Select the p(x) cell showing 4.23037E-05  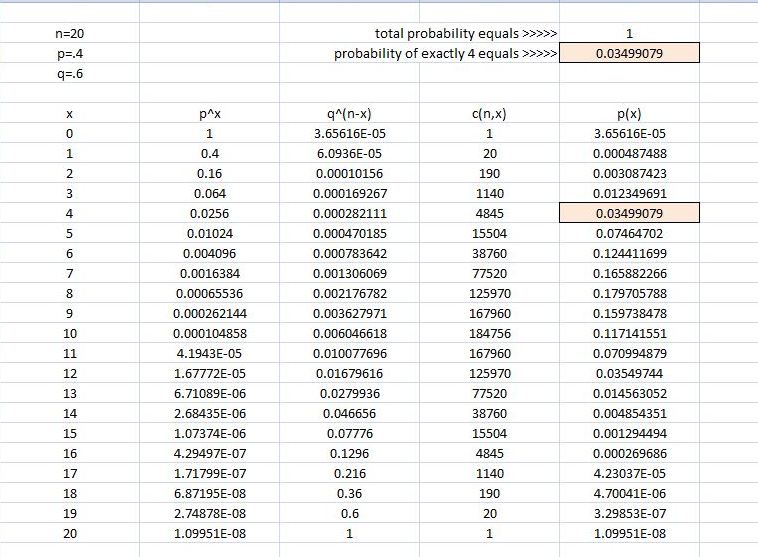point(629,473)
